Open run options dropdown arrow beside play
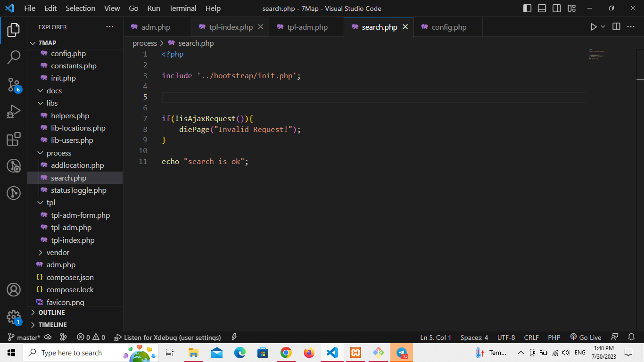The width and height of the screenshot is (644, 362). tap(603, 27)
